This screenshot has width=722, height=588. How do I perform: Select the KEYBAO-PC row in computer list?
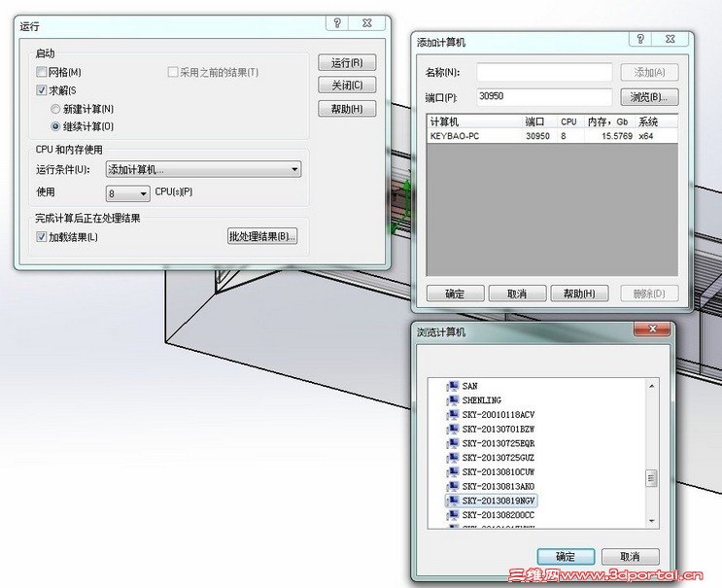coord(552,136)
